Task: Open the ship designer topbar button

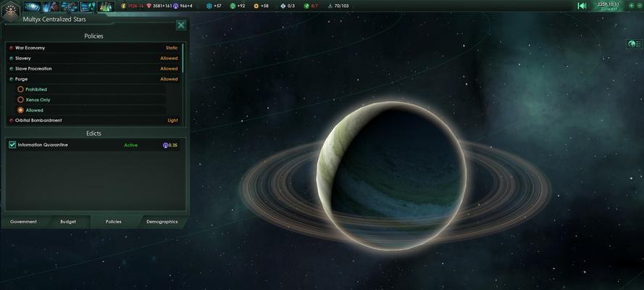Action: coord(70,6)
